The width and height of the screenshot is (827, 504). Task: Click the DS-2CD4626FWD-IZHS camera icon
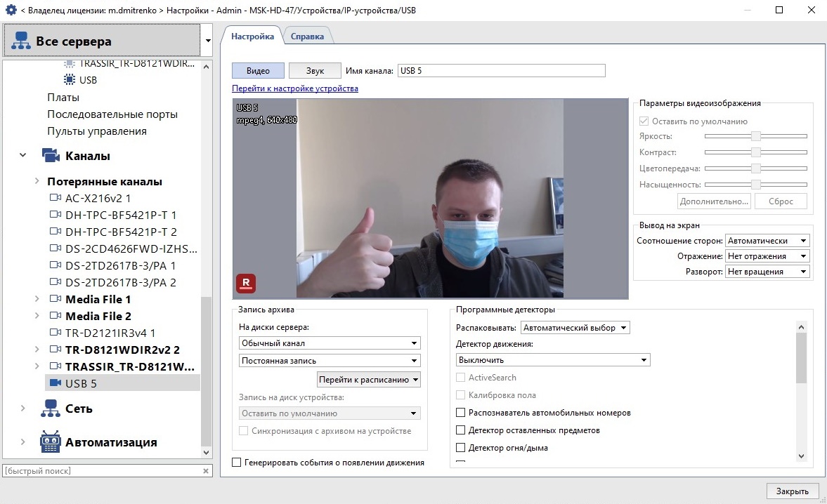56,248
